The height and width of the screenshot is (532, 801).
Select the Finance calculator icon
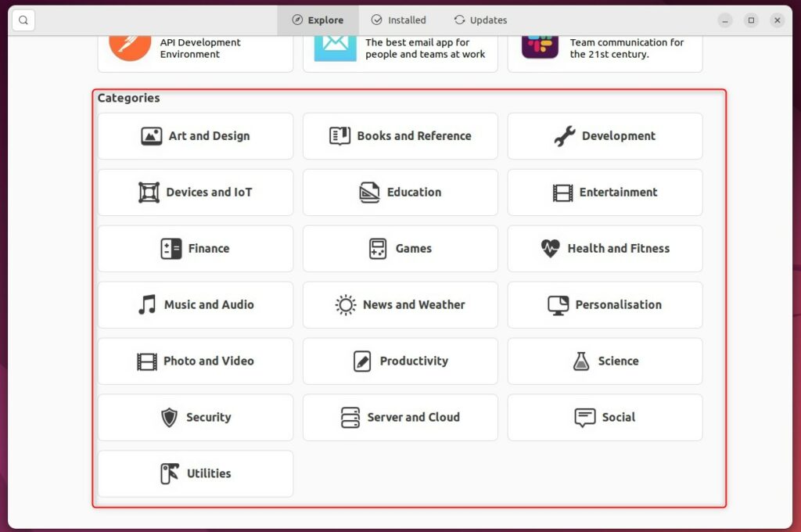[171, 249]
